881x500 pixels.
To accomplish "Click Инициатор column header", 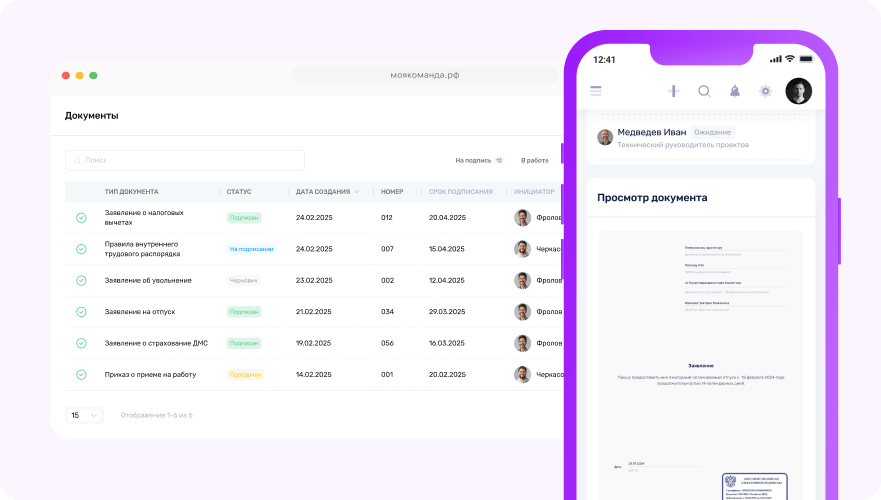I will pyautogui.click(x=534, y=192).
